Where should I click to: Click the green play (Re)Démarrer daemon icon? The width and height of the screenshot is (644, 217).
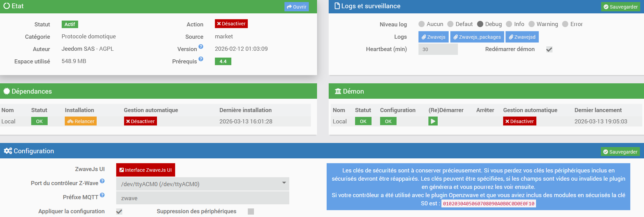(433, 121)
